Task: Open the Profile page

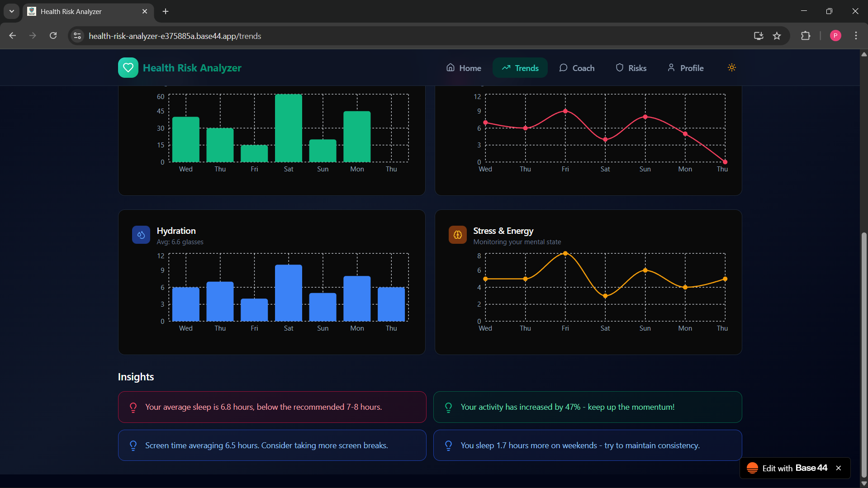Action: point(685,68)
